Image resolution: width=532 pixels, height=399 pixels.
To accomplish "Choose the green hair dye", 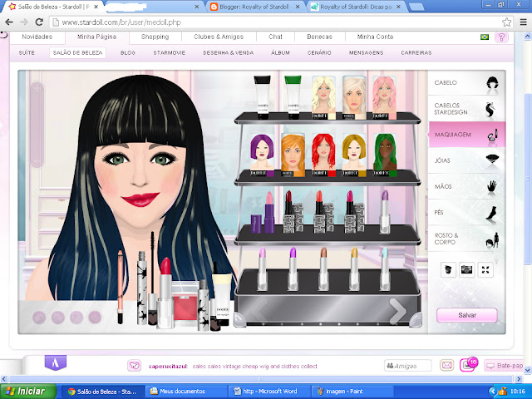I will 385,155.
